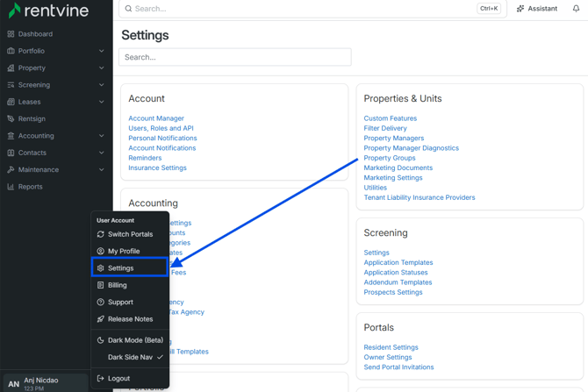Click the Accounting bank icon
This screenshot has width=588, height=392.
pos(11,136)
